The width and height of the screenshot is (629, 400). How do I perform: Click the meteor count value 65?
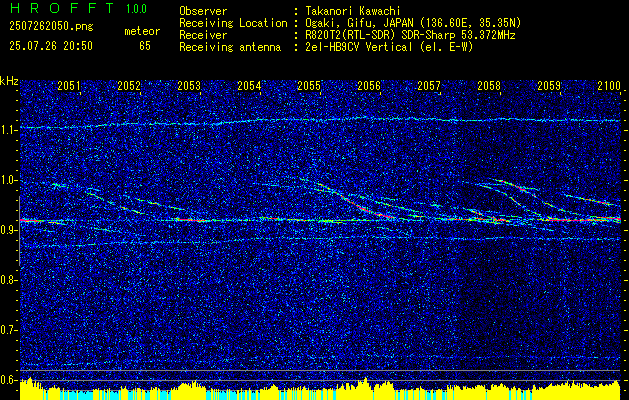coord(145,46)
